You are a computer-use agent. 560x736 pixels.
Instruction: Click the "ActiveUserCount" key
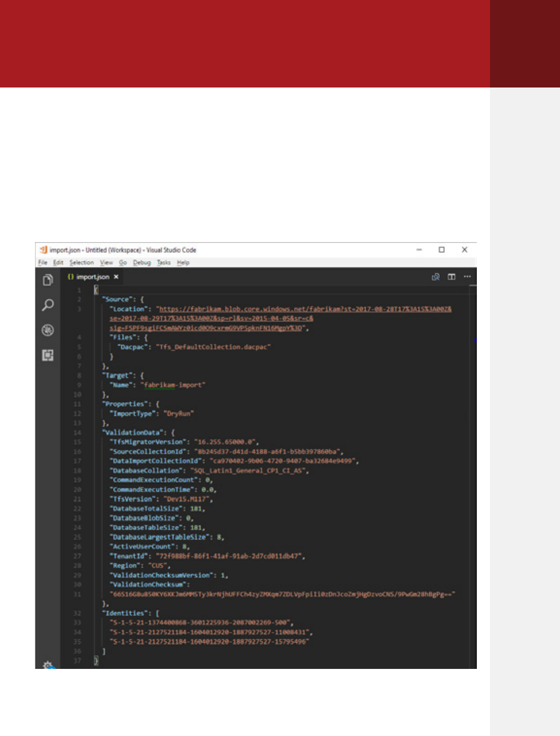coord(142,546)
